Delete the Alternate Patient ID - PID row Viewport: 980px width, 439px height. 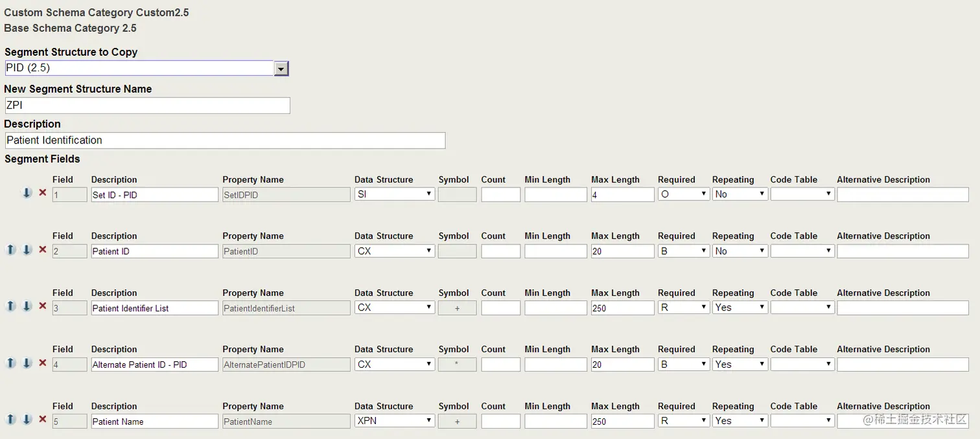pyautogui.click(x=43, y=363)
